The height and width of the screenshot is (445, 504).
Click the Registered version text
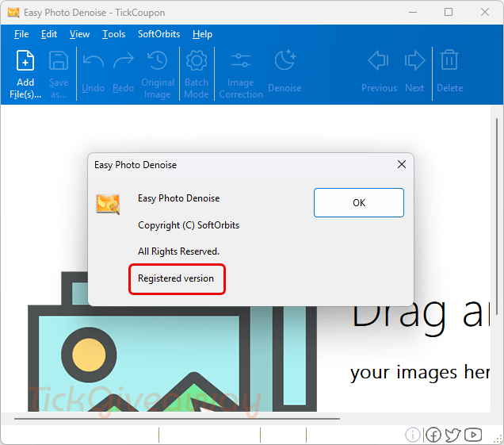pos(175,278)
